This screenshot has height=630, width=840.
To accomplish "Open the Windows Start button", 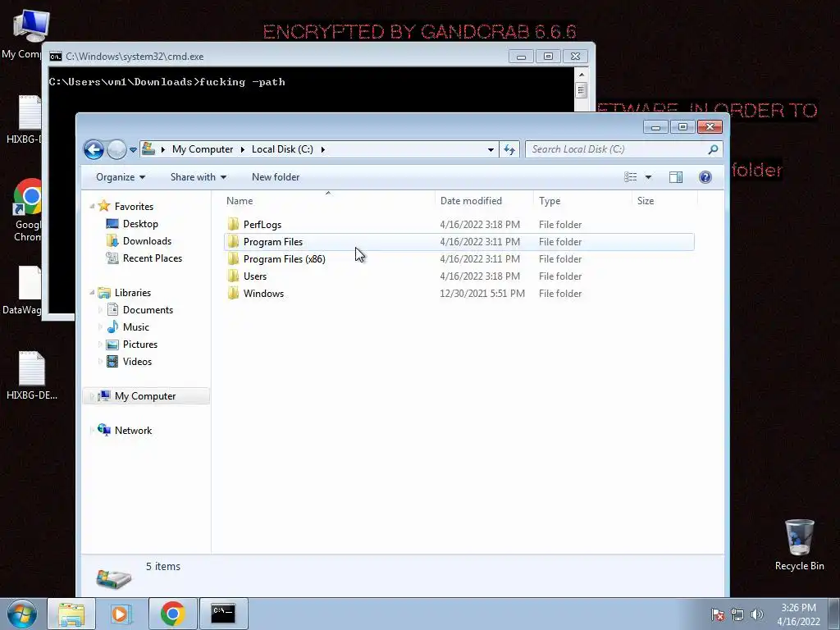I will (x=21, y=614).
